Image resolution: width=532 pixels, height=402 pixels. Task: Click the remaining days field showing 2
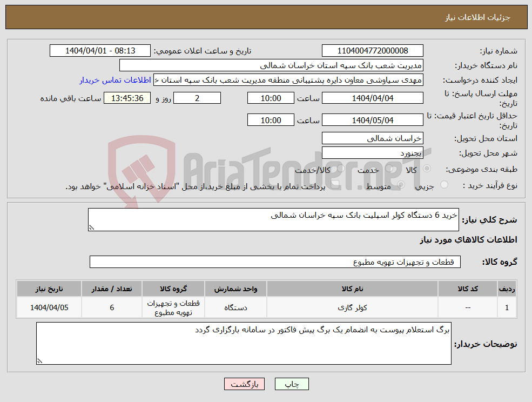[x=197, y=98]
